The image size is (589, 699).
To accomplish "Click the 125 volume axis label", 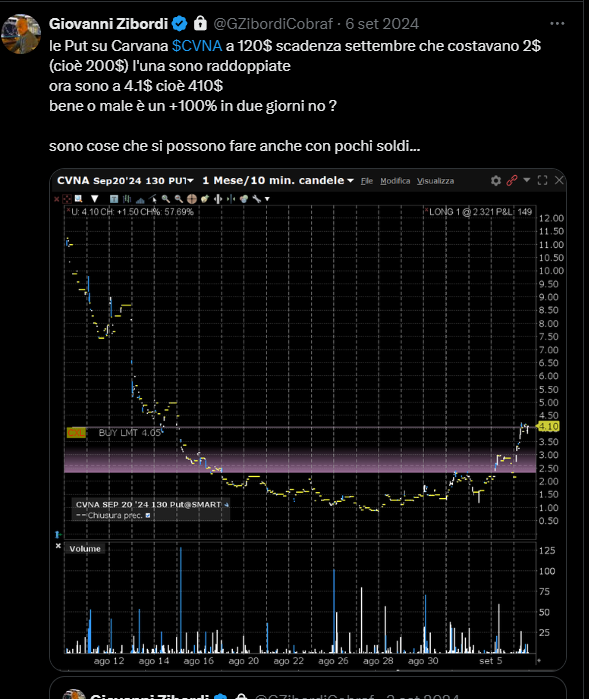I will click(547, 551).
